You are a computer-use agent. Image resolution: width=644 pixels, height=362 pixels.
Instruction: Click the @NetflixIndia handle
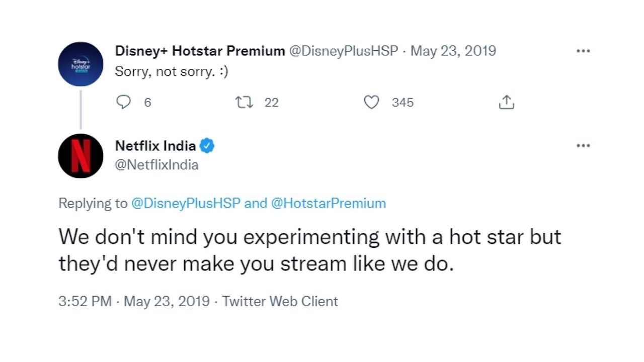click(156, 164)
